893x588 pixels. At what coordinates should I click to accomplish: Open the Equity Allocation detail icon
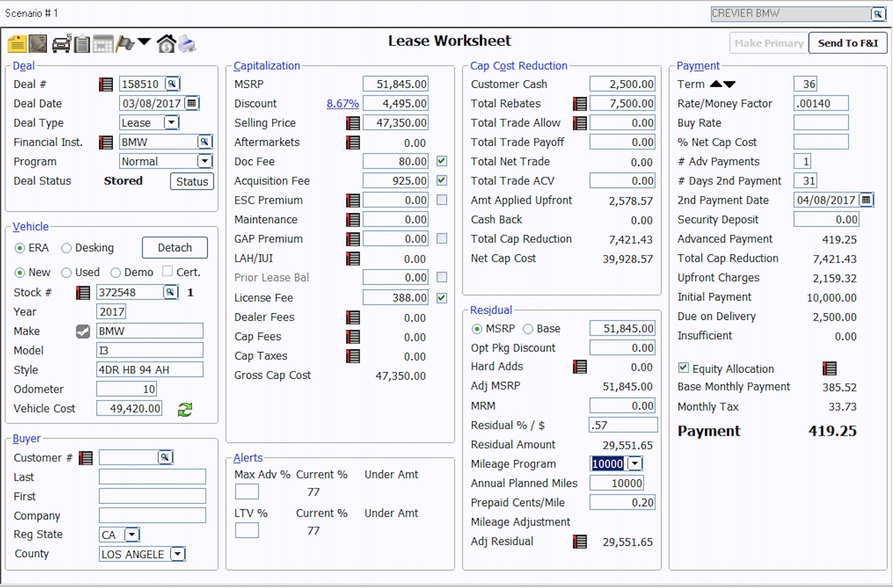pos(830,369)
